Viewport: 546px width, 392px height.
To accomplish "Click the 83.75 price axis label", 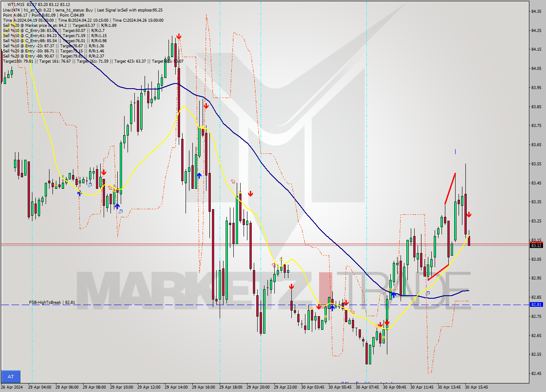I will point(536,125).
